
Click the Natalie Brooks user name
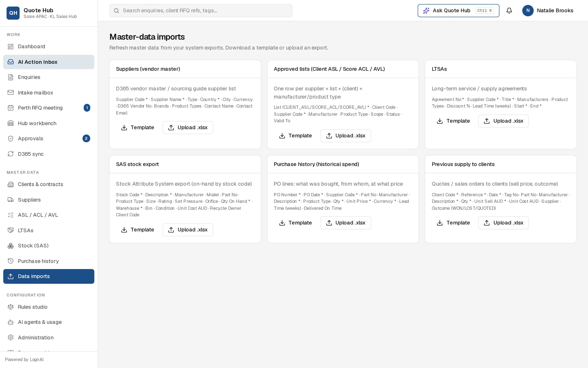tap(555, 11)
